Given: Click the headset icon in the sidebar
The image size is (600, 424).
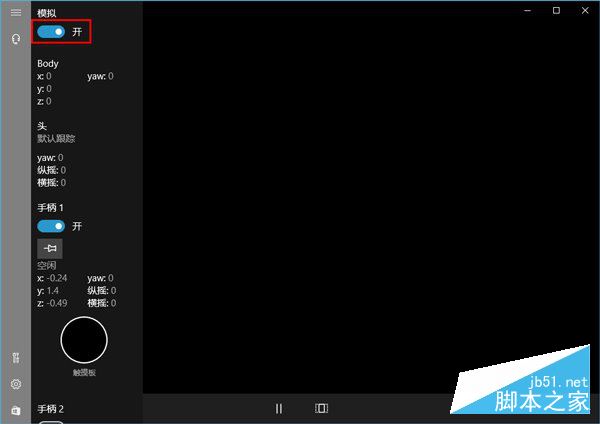Looking at the screenshot, I should (15, 38).
